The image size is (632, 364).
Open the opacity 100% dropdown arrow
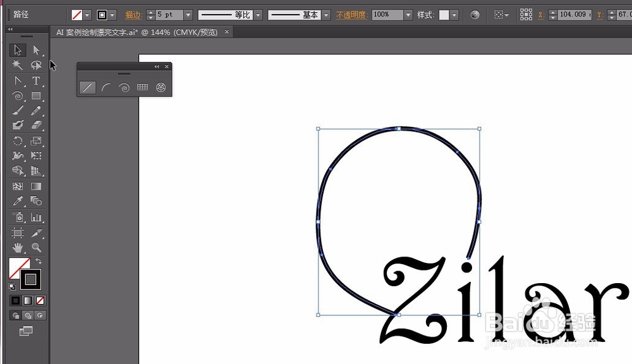pos(408,15)
